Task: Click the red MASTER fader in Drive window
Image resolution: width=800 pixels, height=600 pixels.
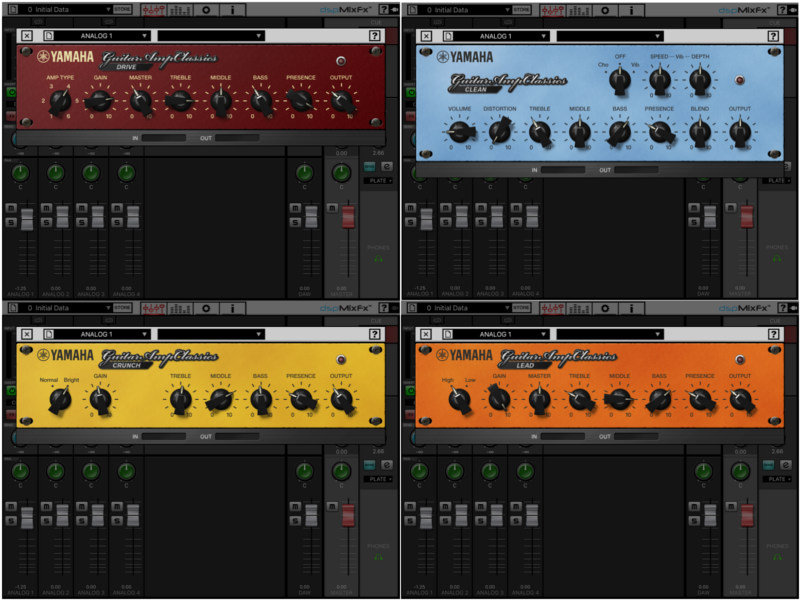Action: (x=348, y=216)
